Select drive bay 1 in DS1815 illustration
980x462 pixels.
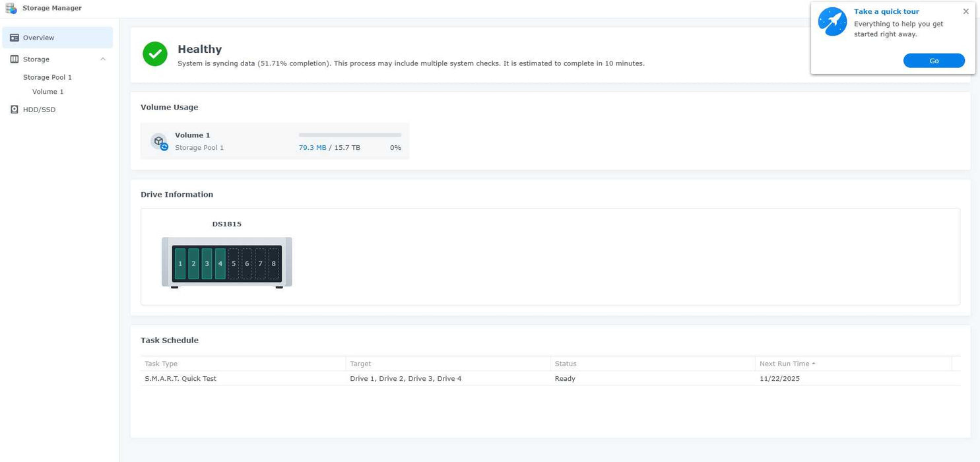click(x=180, y=263)
